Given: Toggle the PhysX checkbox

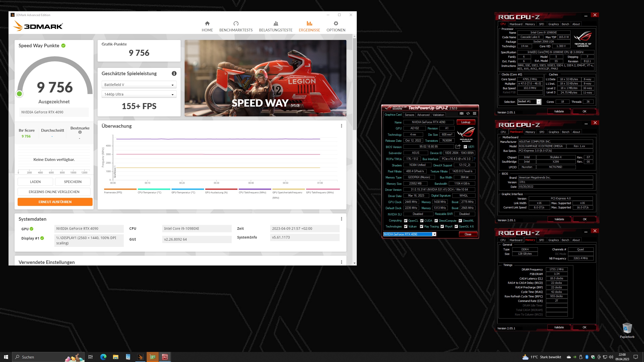Looking at the screenshot, I should coord(442,227).
